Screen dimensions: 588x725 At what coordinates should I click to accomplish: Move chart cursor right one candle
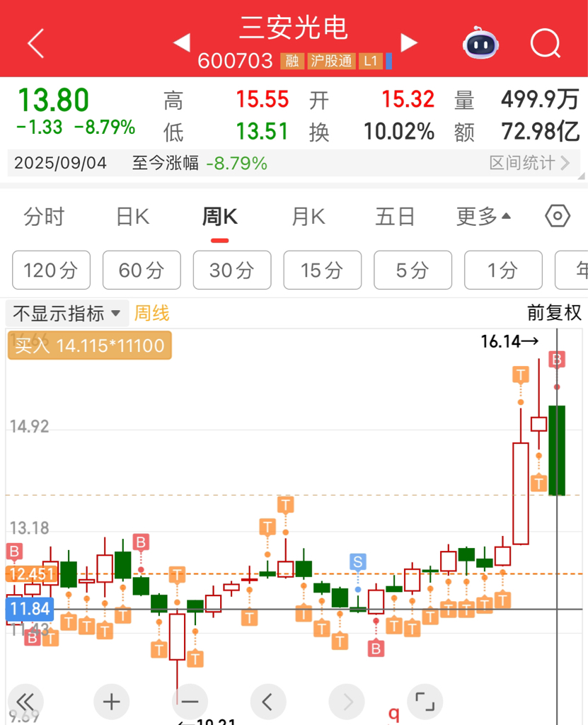pyautogui.click(x=347, y=702)
